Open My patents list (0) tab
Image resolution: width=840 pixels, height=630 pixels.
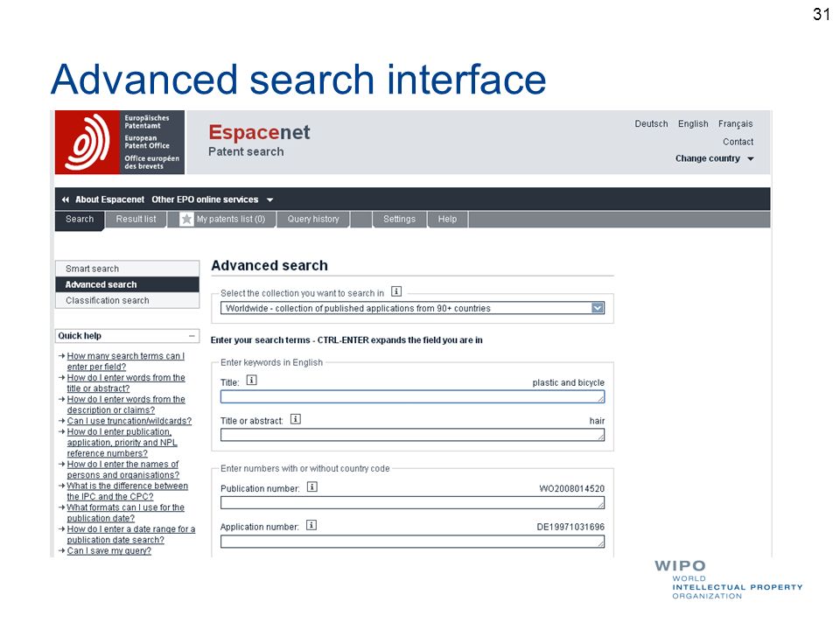[223, 220]
